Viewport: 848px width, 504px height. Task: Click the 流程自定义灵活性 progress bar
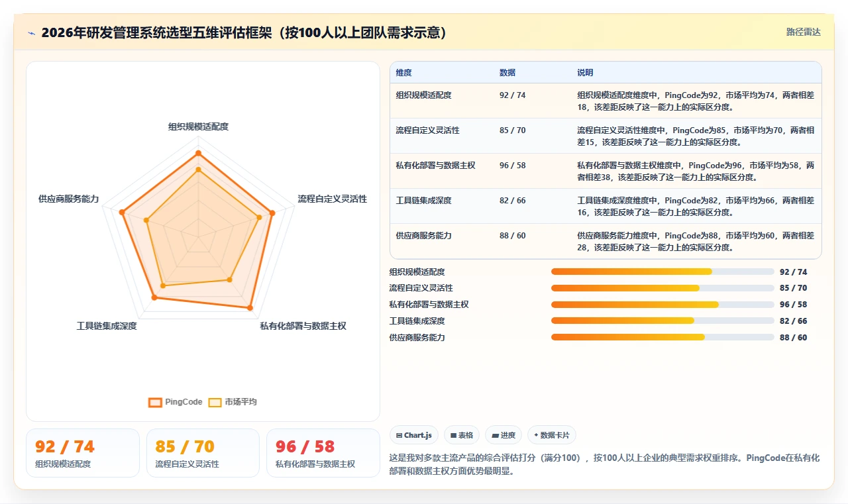(x=662, y=288)
